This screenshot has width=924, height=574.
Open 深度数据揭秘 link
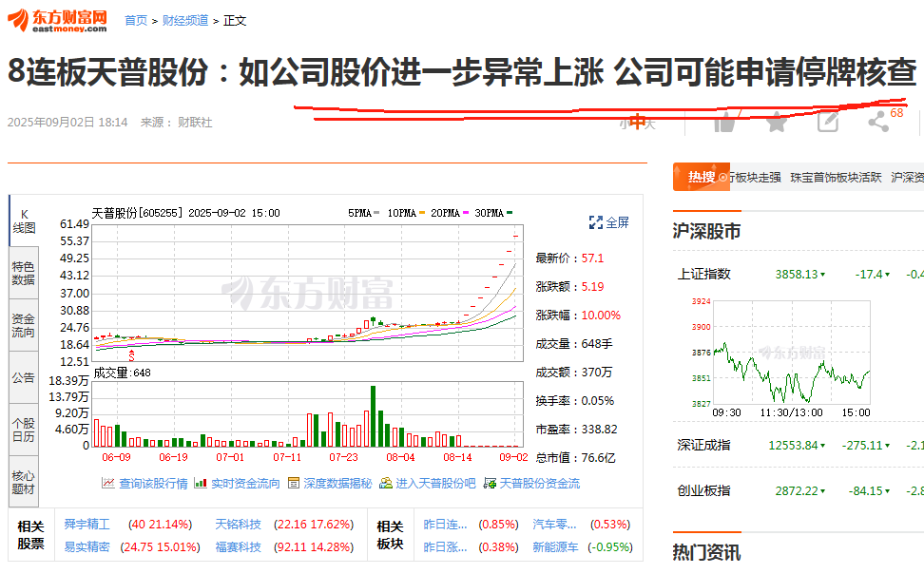(x=337, y=484)
